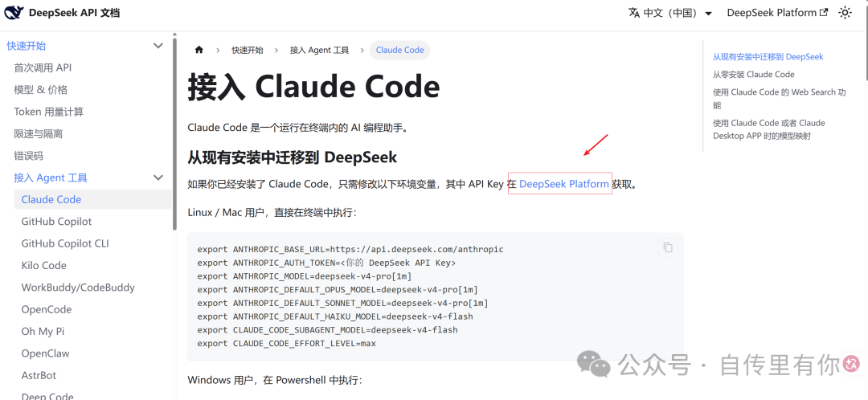Select Claude Code in the sidebar
The image size is (868, 400).
click(x=92, y=200)
